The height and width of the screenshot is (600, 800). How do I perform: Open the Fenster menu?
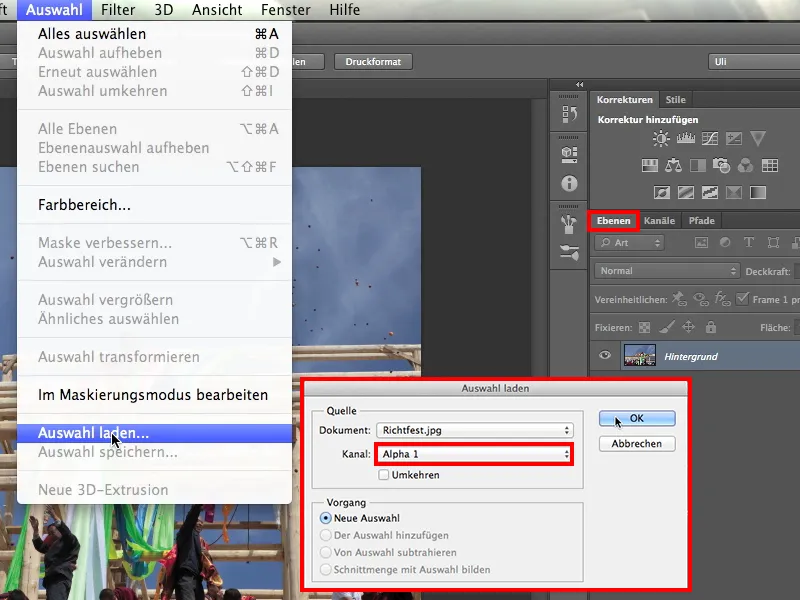286,10
